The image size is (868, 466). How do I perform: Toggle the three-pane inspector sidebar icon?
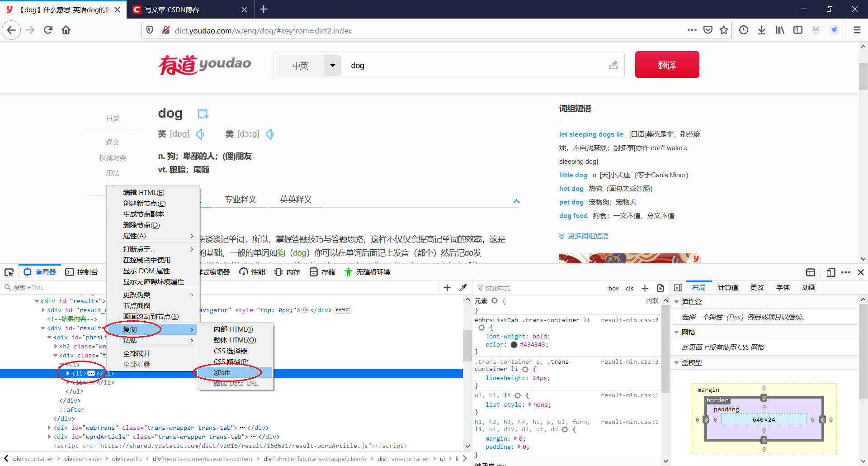click(678, 288)
